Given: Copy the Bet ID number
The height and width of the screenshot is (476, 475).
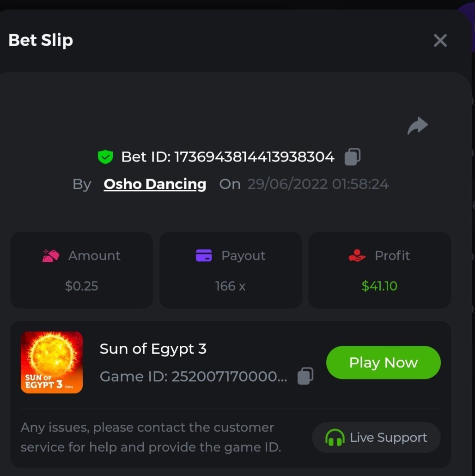Looking at the screenshot, I should point(353,157).
